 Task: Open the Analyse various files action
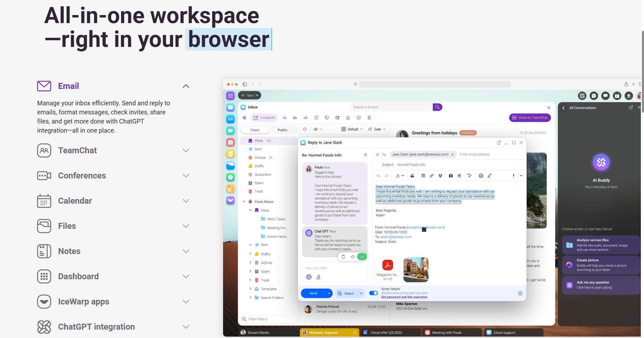point(601,245)
